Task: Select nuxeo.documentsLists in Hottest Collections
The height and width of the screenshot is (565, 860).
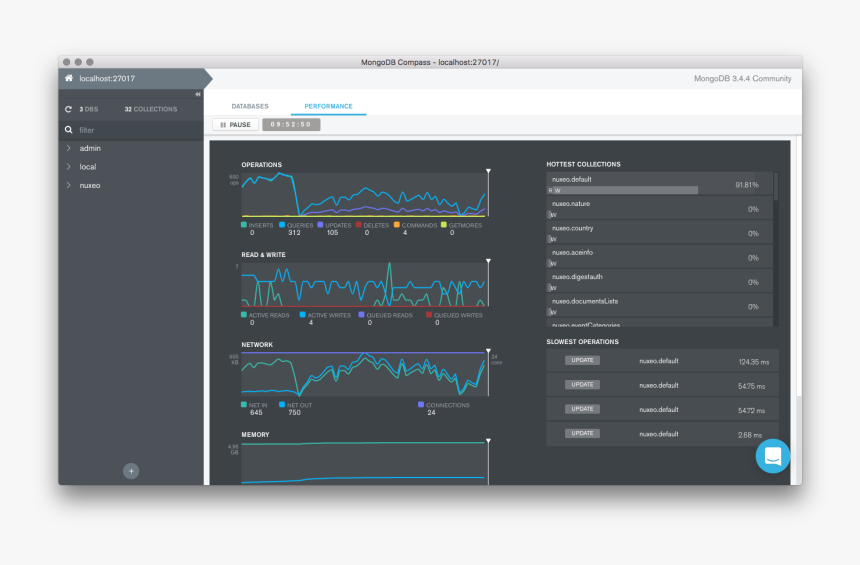Action: click(659, 306)
